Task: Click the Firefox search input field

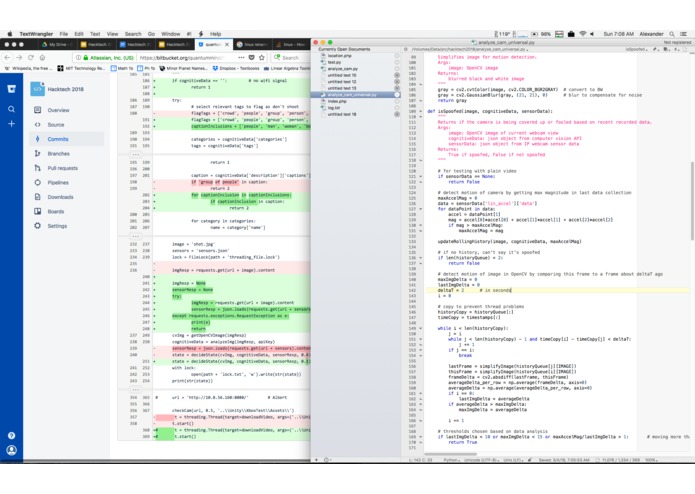Action: click(292, 57)
